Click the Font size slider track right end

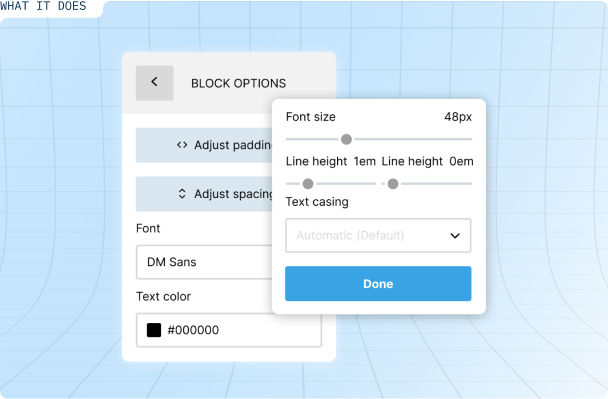tap(469, 139)
